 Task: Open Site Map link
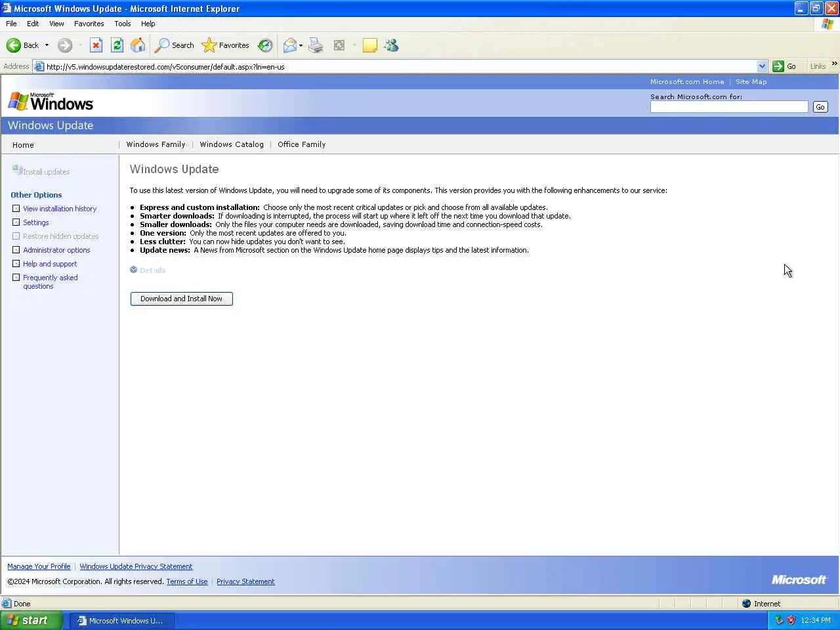pos(751,82)
